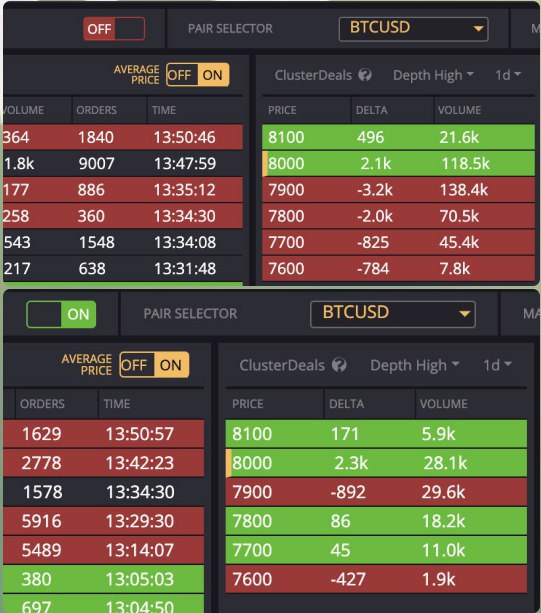Click the top panel PRICE column header
The width and height of the screenshot is (541, 613).
tap(282, 110)
